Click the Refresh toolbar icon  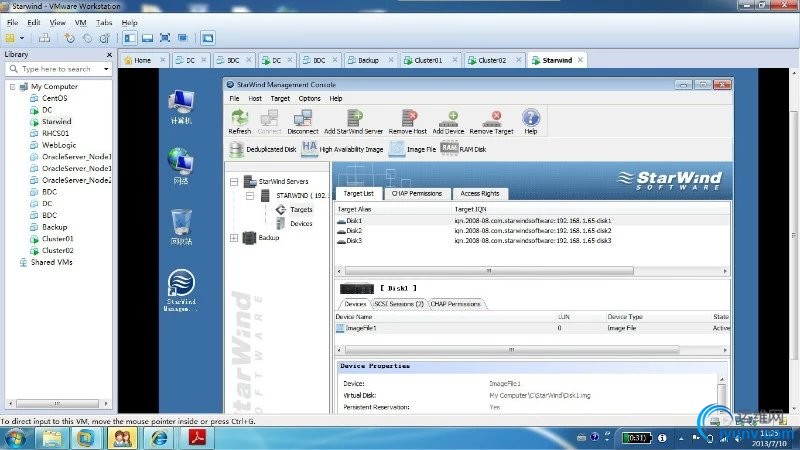(239, 121)
